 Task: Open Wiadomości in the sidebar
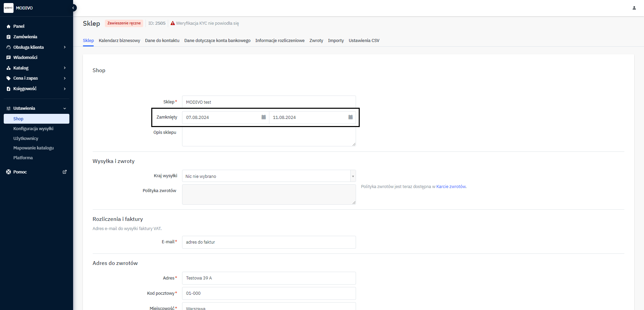pos(25,58)
